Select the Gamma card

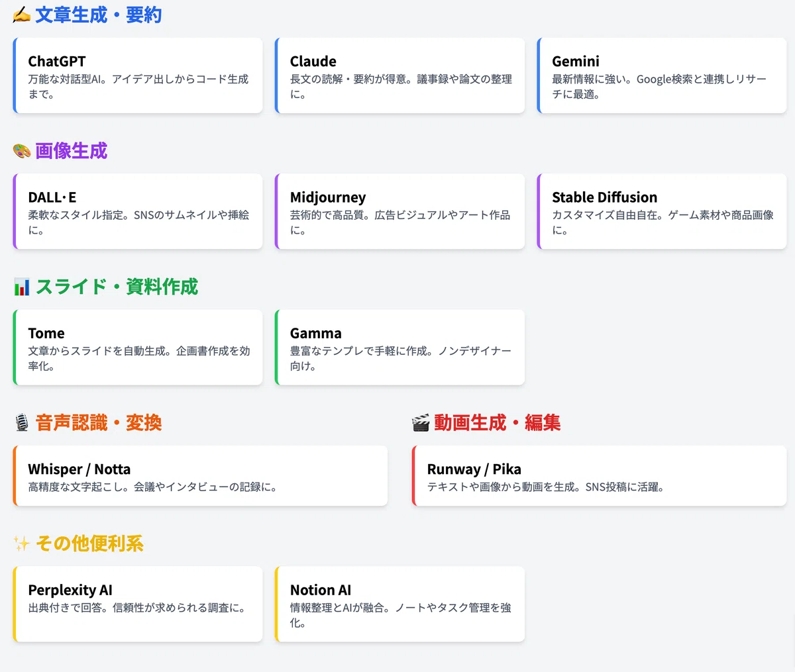(x=399, y=348)
